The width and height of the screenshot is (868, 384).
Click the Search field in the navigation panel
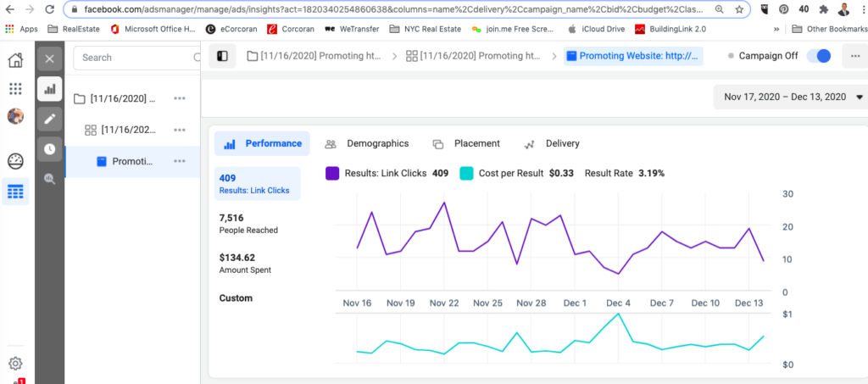tap(136, 58)
